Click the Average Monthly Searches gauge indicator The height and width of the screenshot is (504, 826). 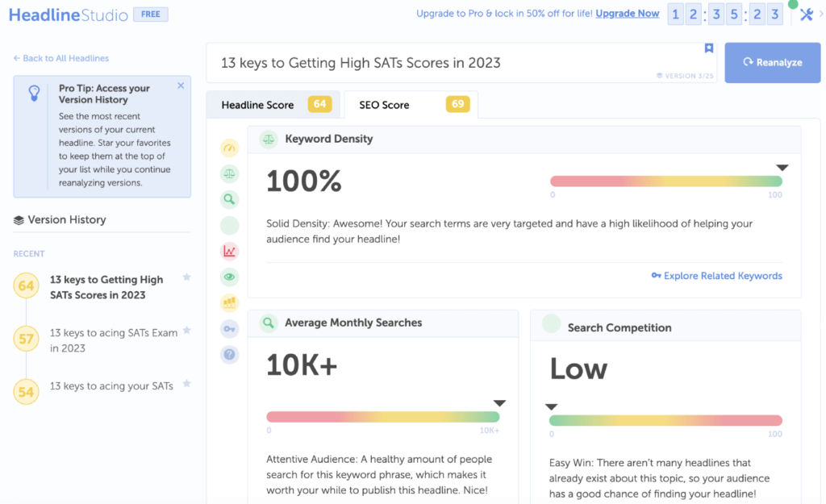click(x=499, y=403)
